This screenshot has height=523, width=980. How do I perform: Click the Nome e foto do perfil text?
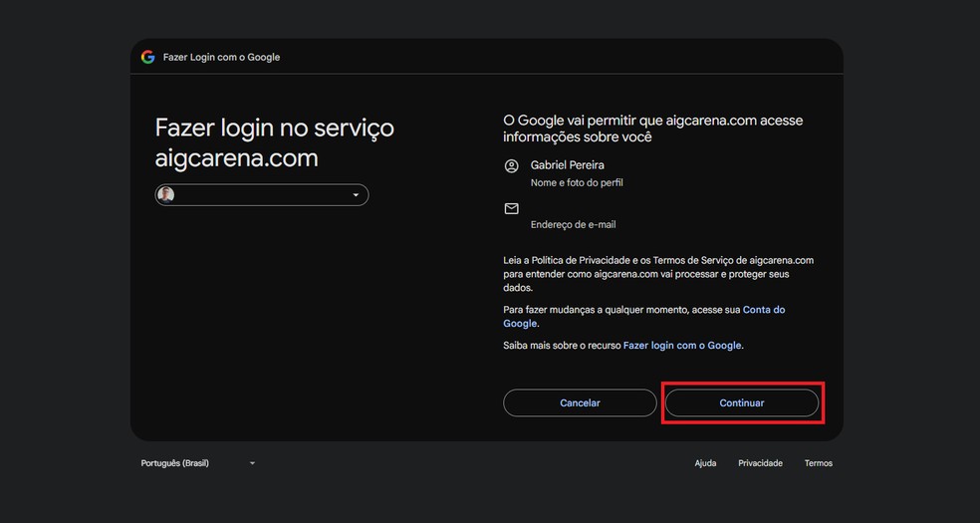coord(578,183)
